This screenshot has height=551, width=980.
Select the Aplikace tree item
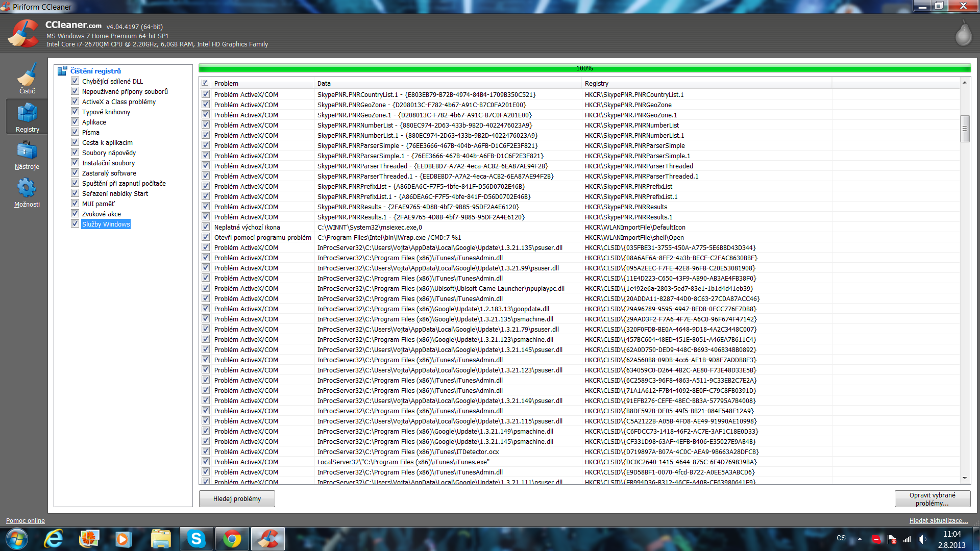[94, 122]
